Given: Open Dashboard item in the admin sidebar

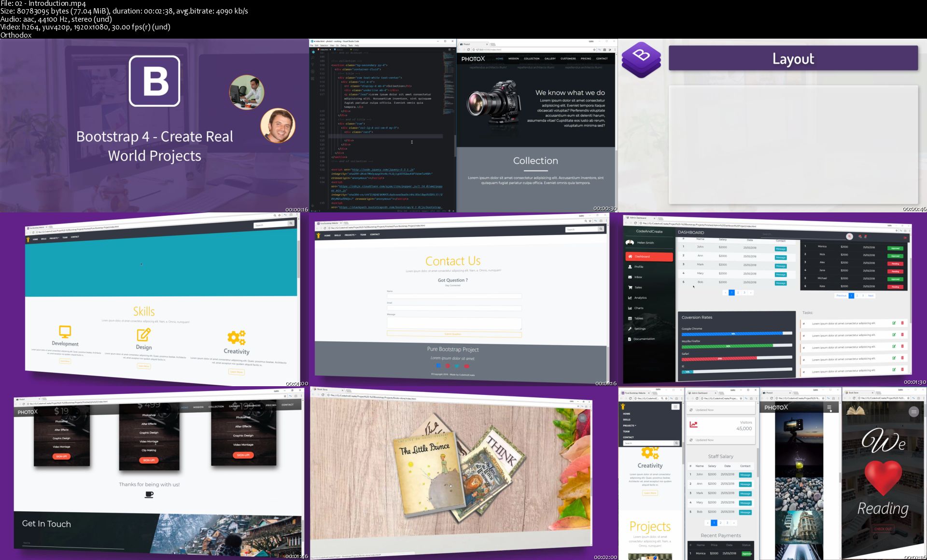Looking at the screenshot, I should 649,257.
